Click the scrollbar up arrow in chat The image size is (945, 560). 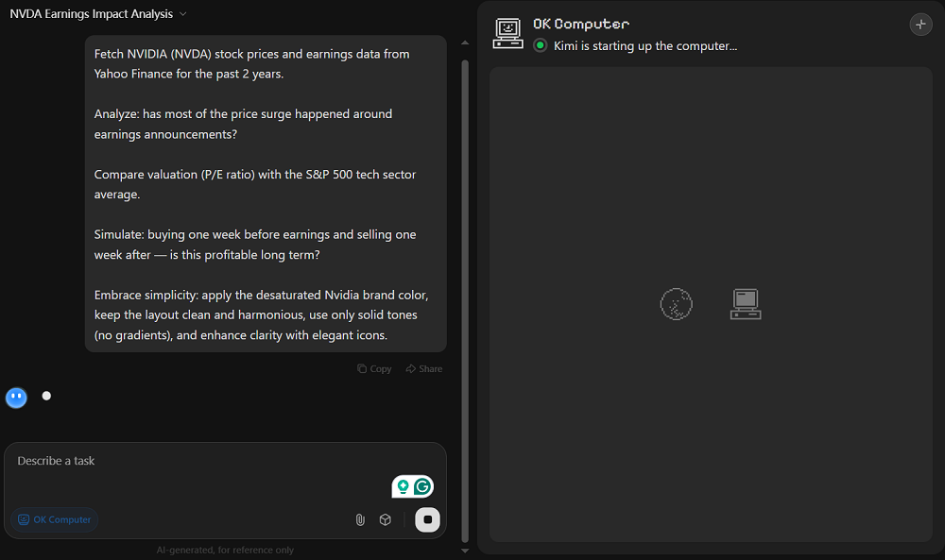[x=464, y=42]
